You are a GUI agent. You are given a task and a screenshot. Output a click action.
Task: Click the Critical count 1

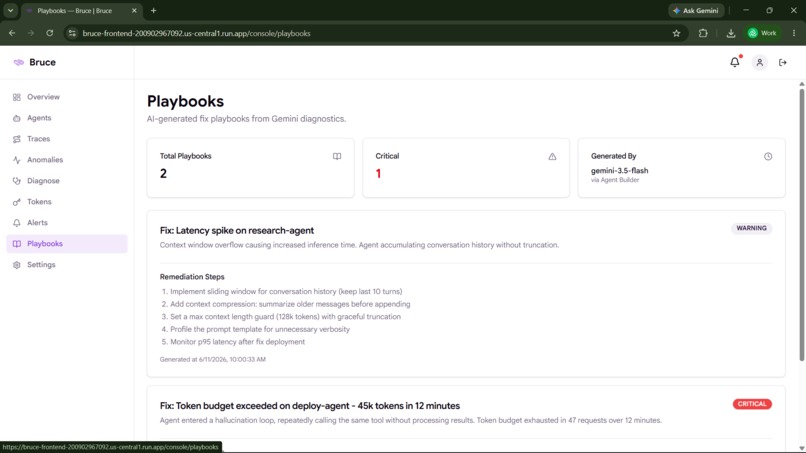pyautogui.click(x=378, y=173)
